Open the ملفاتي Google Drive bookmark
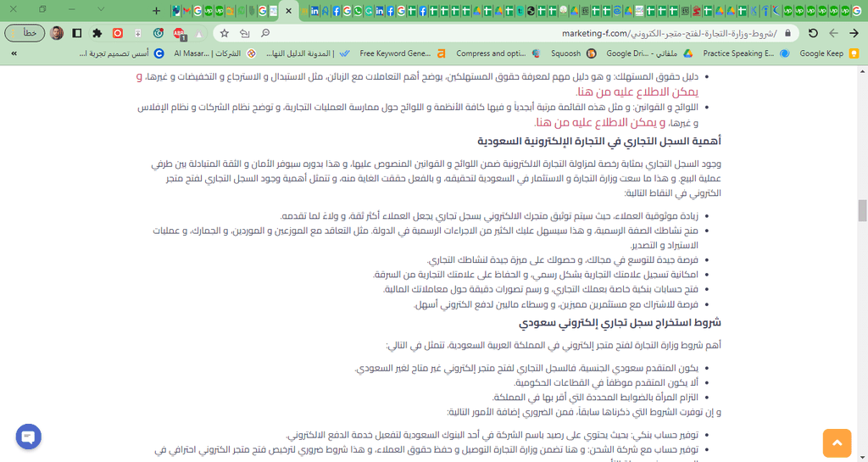This screenshot has width=868, height=462. click(649, 53)
